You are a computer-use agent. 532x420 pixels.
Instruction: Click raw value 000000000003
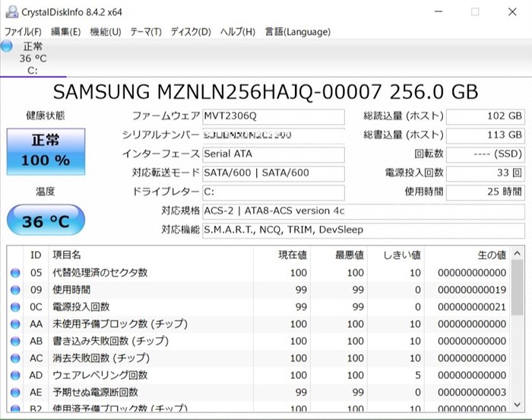[x=472, y=393]
